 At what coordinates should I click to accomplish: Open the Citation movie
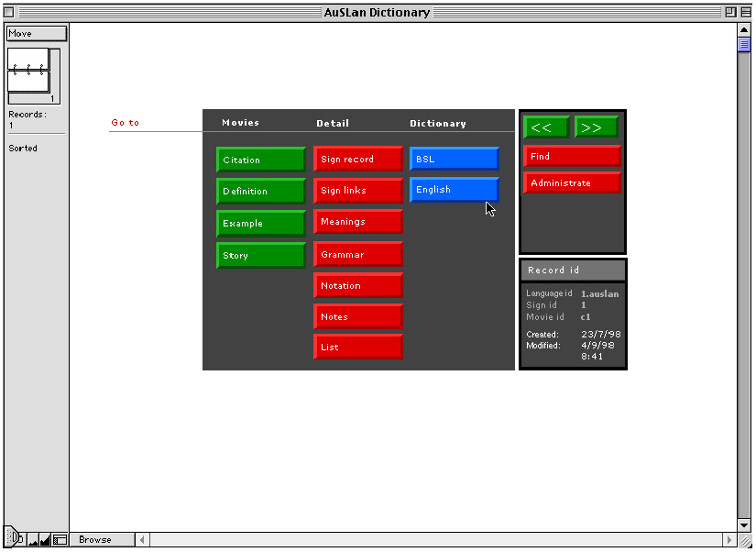[261, 160]
